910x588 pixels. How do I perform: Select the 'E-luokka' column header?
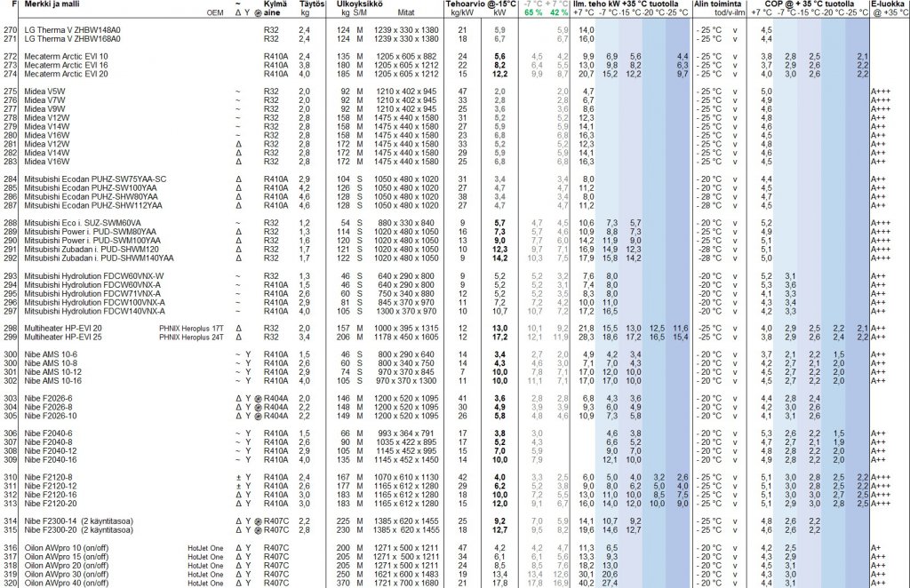[x=888, y=4]
